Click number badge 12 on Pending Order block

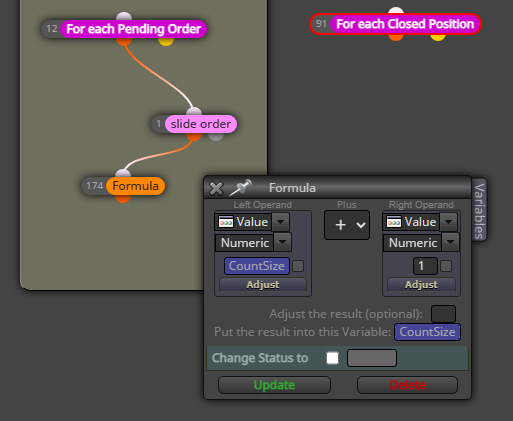pos(52,29)
